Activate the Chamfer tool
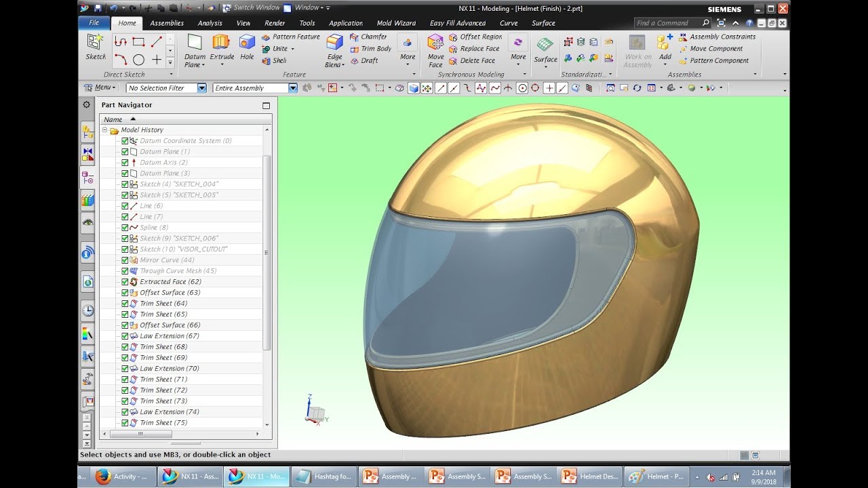 368,37
